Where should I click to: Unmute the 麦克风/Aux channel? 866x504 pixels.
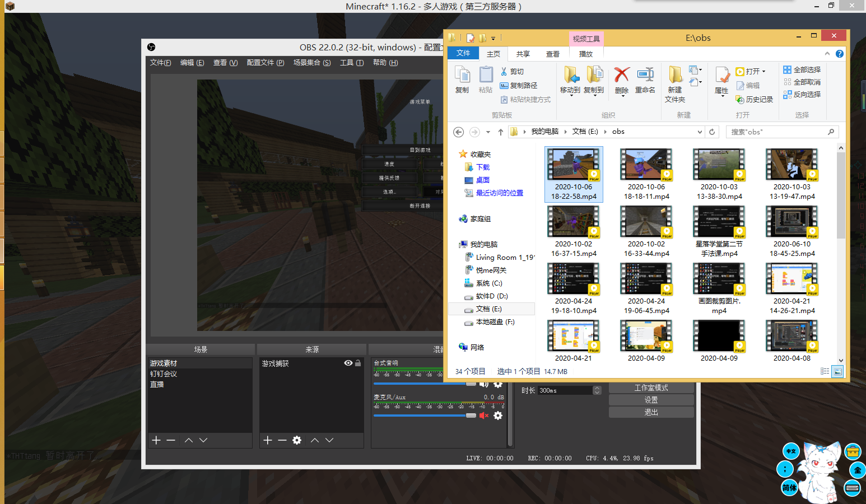(x=484, y=416)
